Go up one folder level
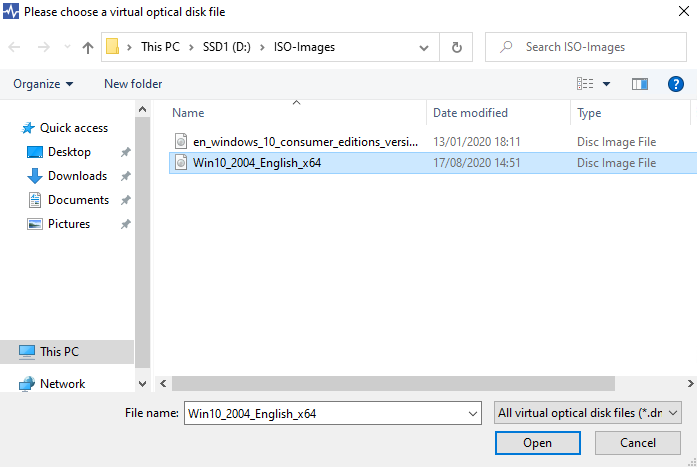This screenshot has height=467, width=697. [88, 47]
